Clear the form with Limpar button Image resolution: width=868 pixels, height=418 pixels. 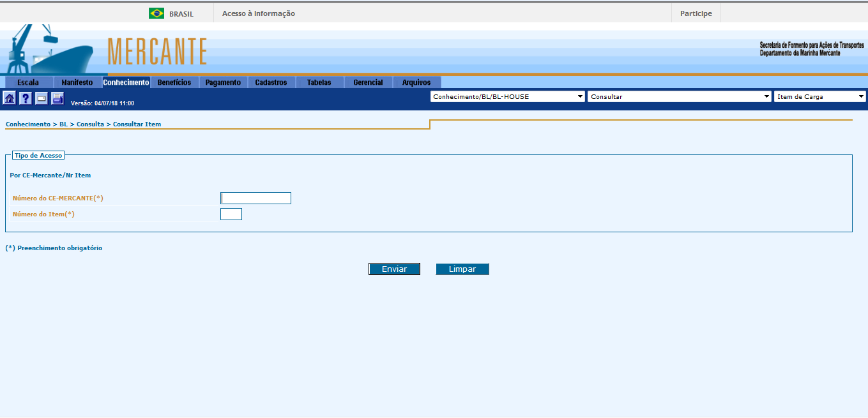[x=462, y=269]
